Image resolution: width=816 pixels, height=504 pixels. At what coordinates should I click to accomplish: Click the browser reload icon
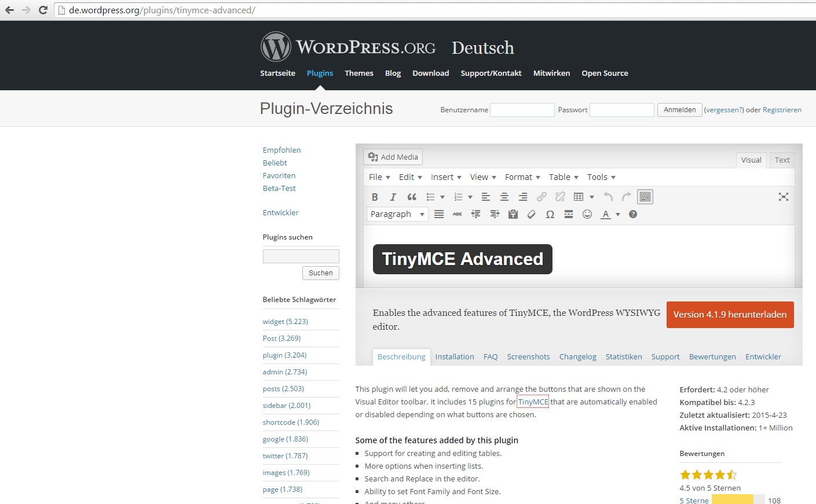[x=43, y=10]
